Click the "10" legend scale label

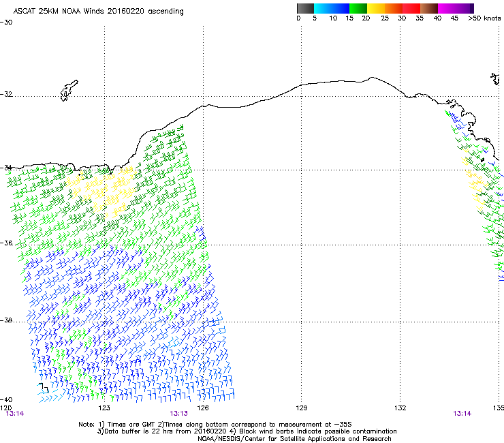click(333, 18)
